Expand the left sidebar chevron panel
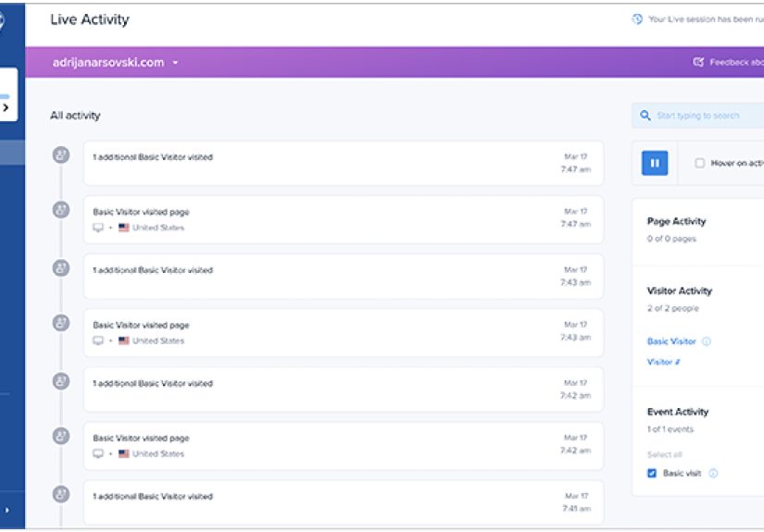This screenshot has width=764, height=532. coord(6,107)
